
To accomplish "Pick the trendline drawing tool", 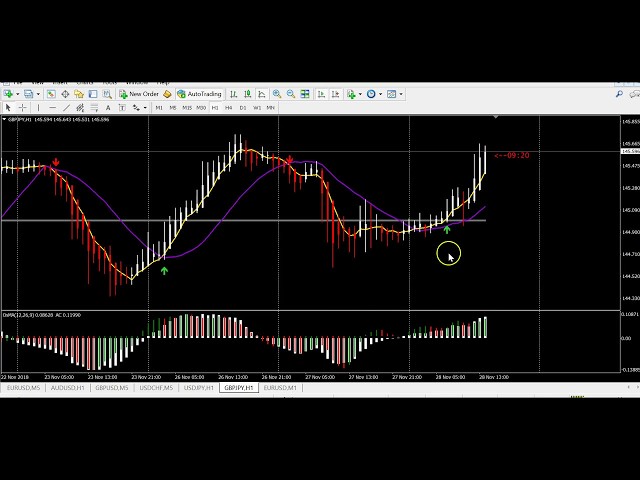I will coord(66,107).
